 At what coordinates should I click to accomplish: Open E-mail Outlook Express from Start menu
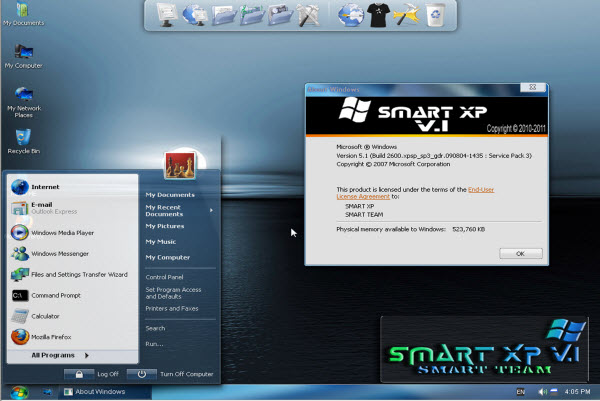[x=73, y=208]
